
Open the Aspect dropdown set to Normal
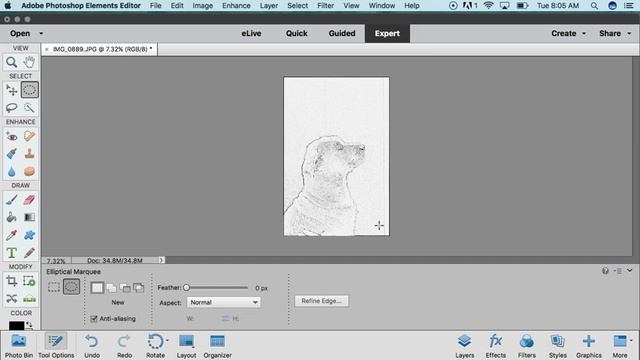click(x=224, y=302)
